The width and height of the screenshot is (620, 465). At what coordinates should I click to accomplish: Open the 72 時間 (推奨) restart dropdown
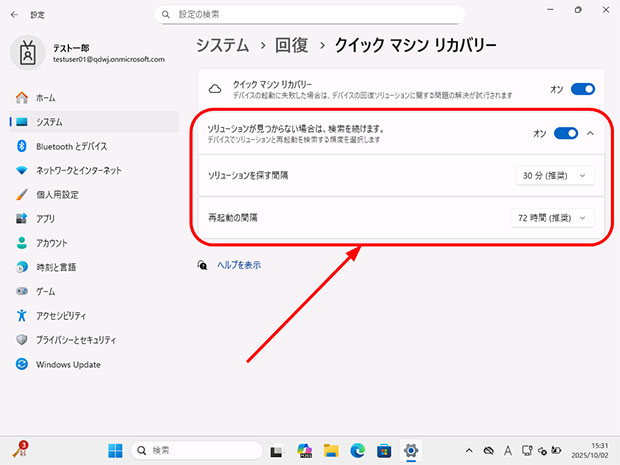[552, 218]
